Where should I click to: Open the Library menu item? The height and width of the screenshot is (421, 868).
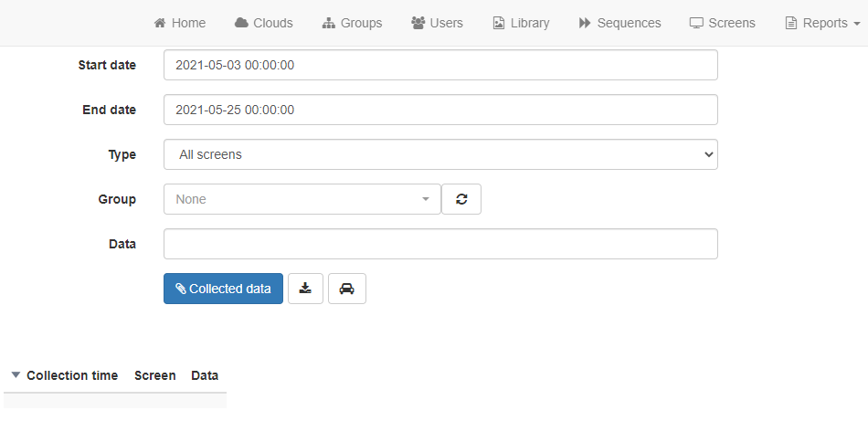click(x=521, y=23)
